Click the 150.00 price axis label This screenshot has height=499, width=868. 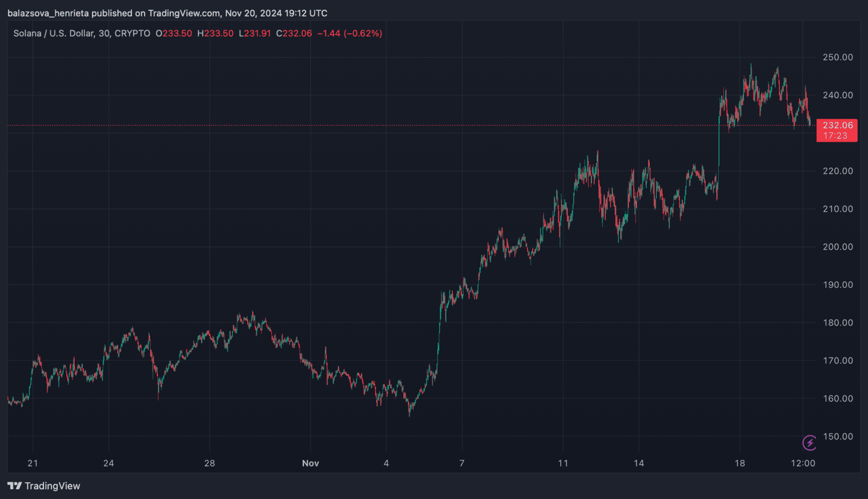(x=837, y=437)
